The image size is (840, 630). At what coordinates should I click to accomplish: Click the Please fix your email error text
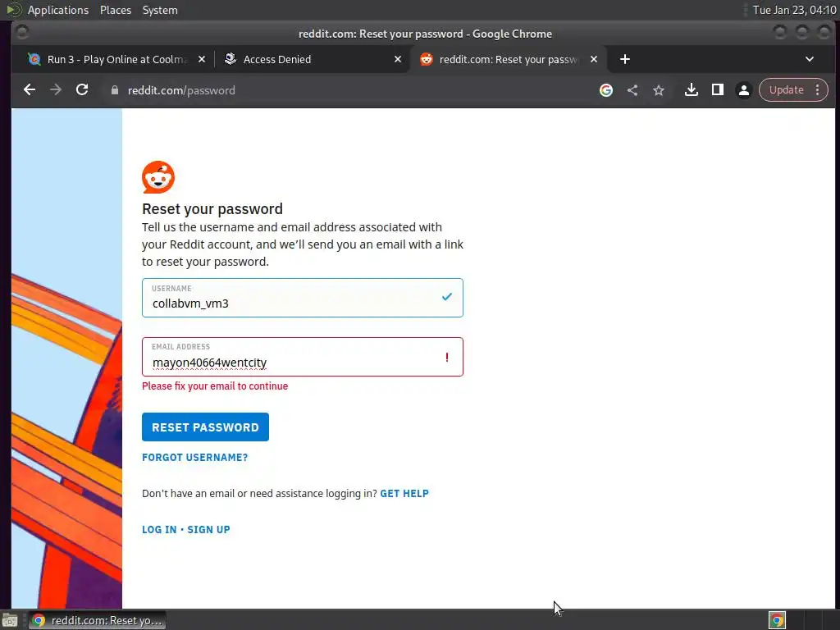click(x=215, y=386)
